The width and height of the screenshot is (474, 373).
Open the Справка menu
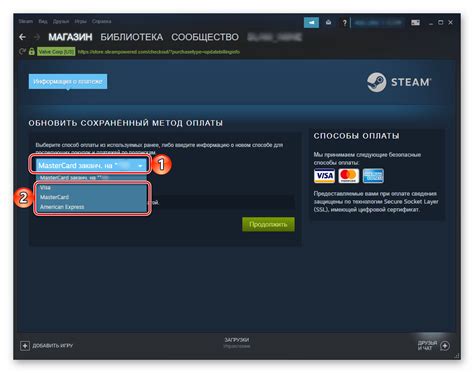click(x=102, y=21)
